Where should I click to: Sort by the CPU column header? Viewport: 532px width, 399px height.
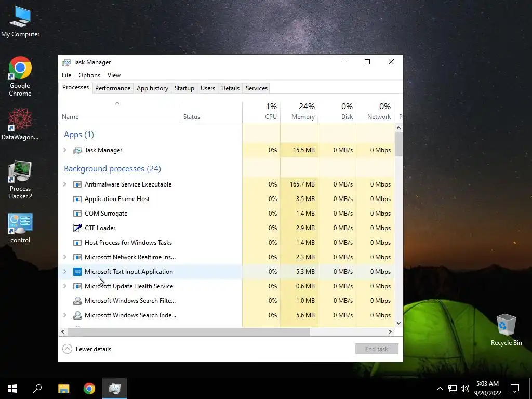[261, 112]
